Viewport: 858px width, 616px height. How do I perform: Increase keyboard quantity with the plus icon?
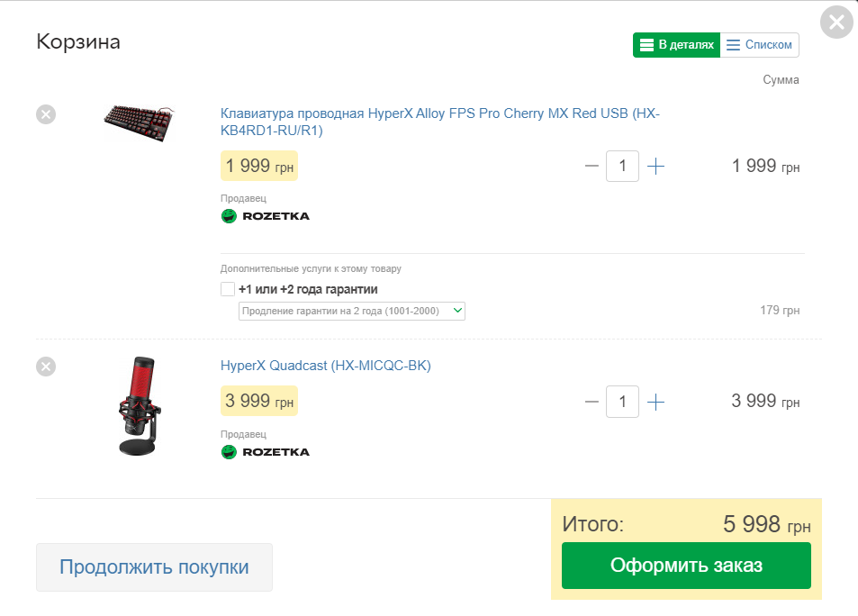[656, 167]
